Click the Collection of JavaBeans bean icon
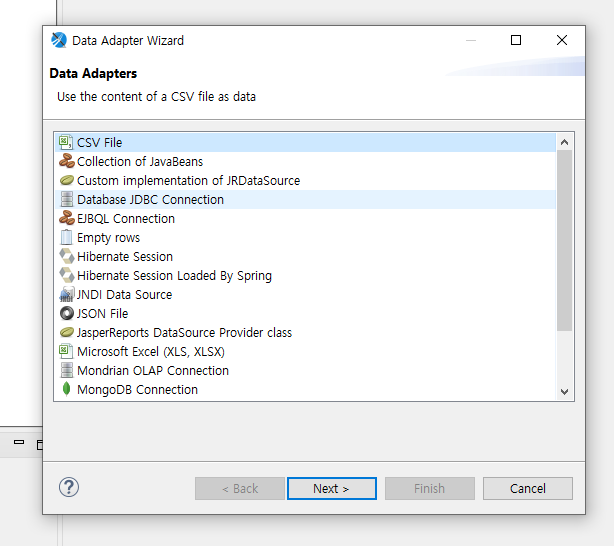614x546 pixels. [x=67, y=161]
